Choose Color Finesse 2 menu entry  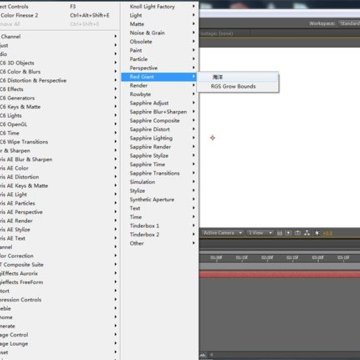coord(59,15)
